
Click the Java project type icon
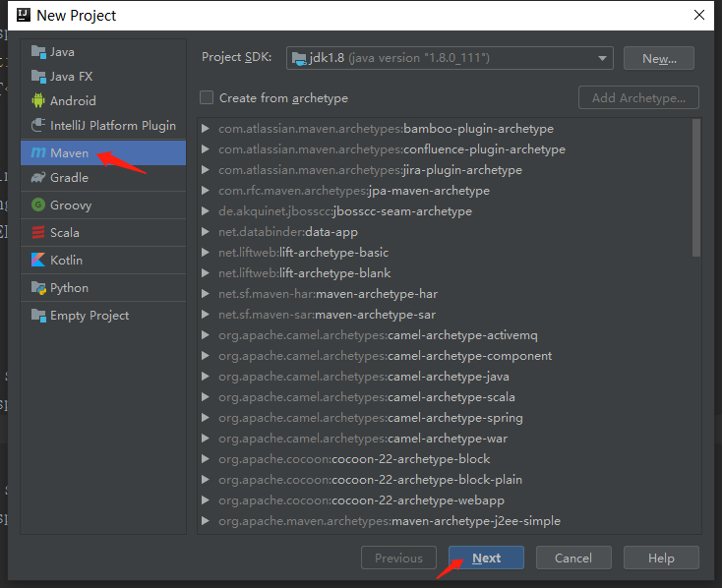[x=38, y=52]
